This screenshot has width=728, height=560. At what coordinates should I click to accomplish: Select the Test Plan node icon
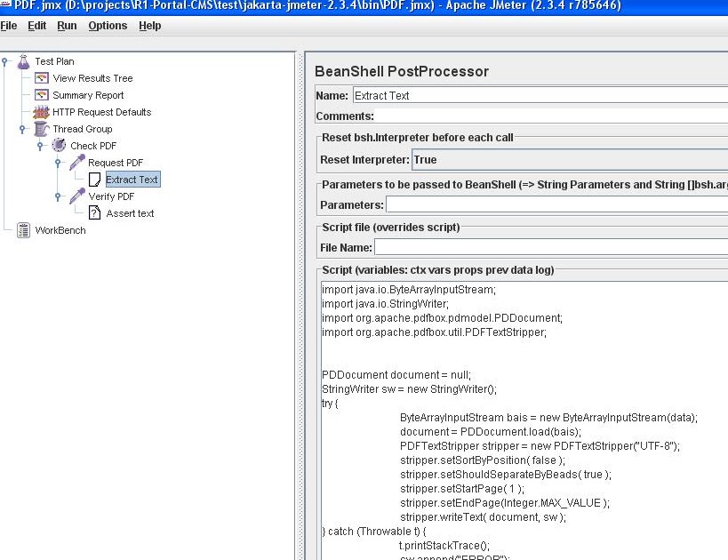[x=23, y=60]
